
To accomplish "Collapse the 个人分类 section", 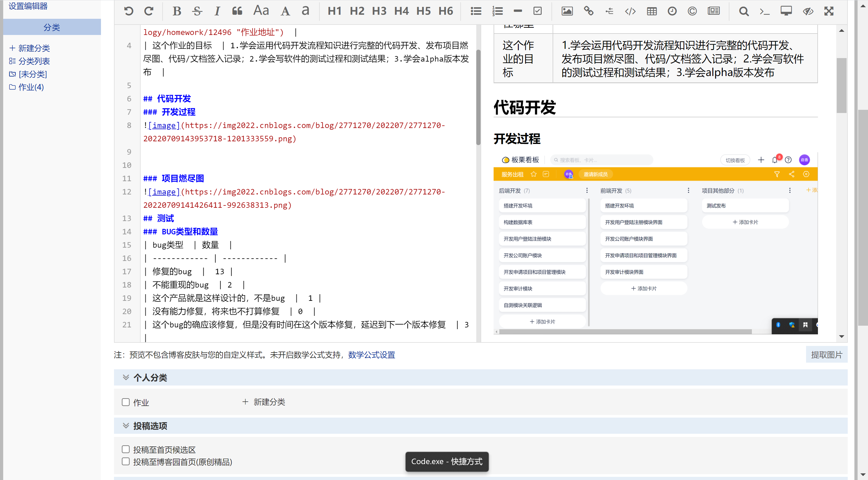I will tap(126, 377).
